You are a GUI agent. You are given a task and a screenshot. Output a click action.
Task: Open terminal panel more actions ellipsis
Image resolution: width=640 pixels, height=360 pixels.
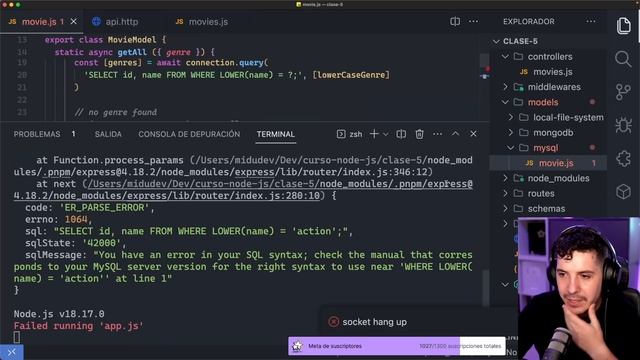(x=437, y=134)
